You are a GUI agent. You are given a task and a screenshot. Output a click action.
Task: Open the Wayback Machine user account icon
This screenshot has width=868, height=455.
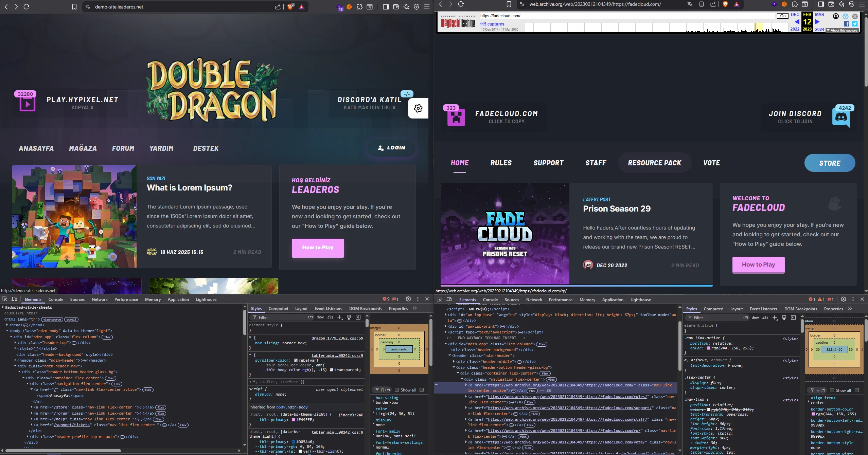(836, 16)
